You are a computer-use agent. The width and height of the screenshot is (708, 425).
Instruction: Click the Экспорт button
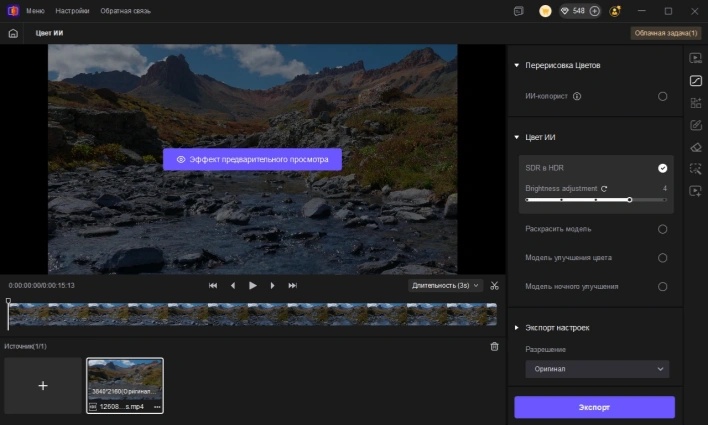point(594,407)
